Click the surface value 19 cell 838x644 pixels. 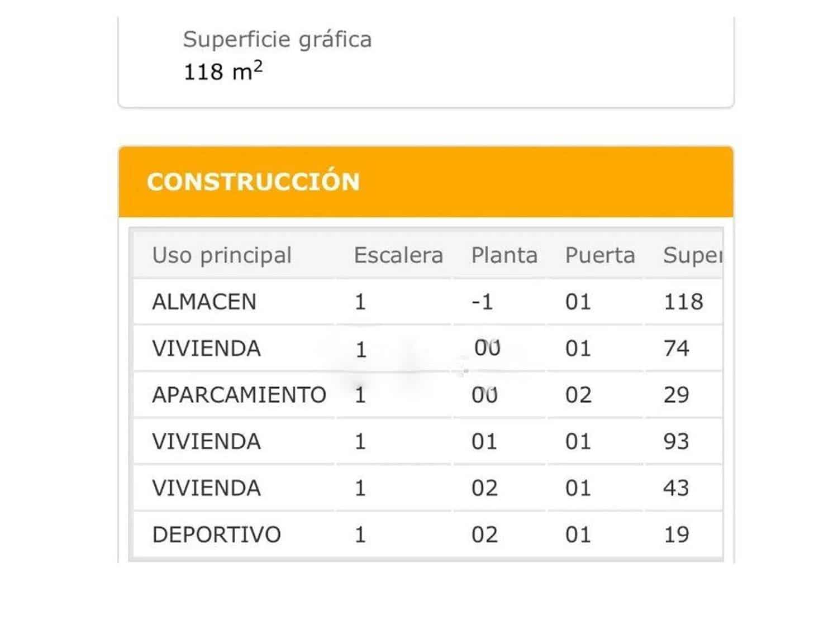pyautogui.click(x=676, y=535)
